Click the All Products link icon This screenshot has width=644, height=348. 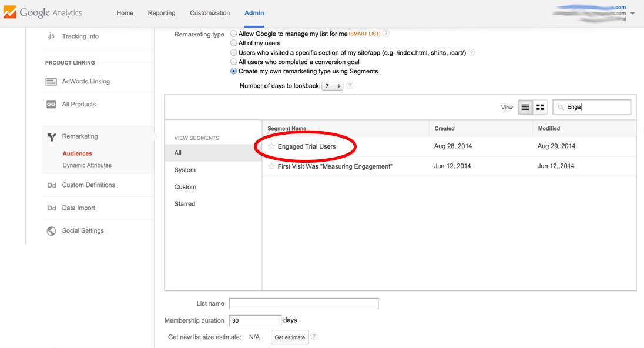[x=51, y=105]
